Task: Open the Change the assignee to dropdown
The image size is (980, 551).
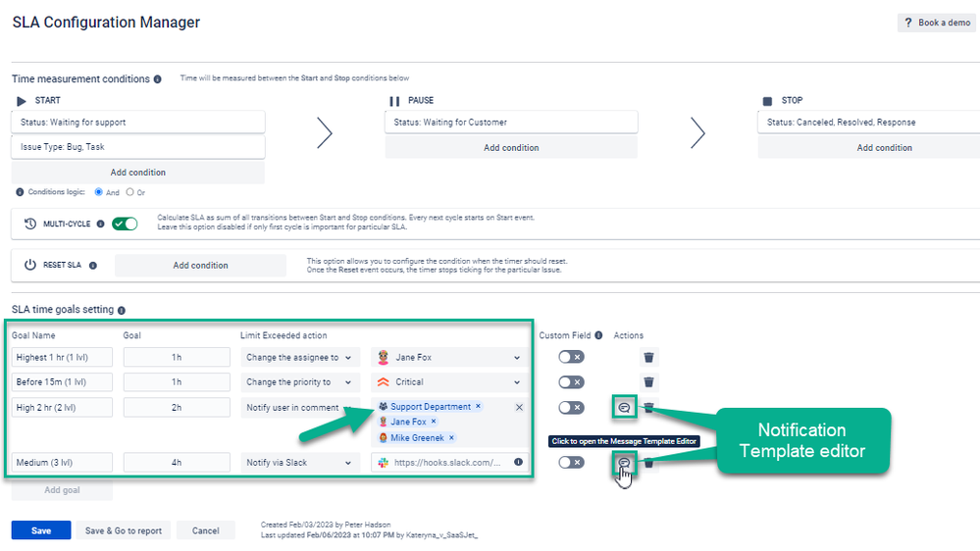Action: 300,357
